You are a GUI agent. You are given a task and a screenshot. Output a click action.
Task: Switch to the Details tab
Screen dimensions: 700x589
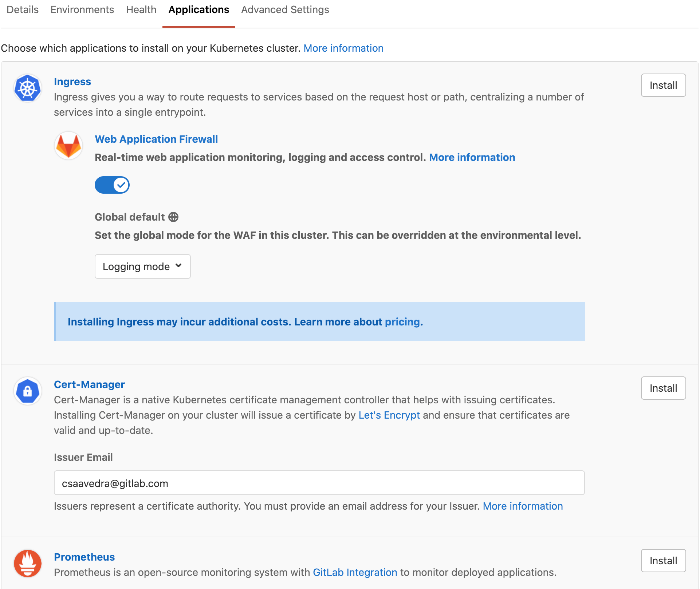coord(23,10)
